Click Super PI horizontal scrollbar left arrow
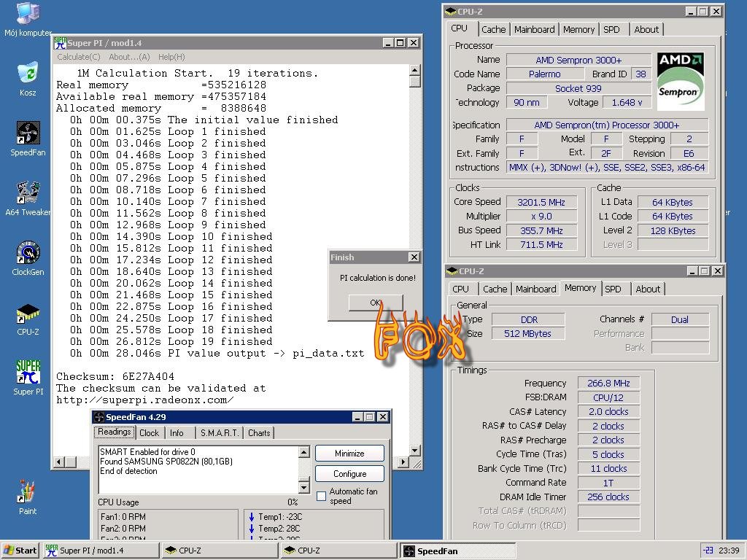The width and height of the screenshot is (747, 560). (59, 462)
